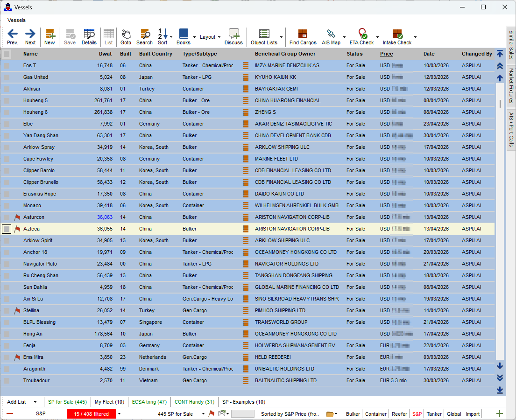Expand Object Lists dropdown arrow

coord(281,37)
